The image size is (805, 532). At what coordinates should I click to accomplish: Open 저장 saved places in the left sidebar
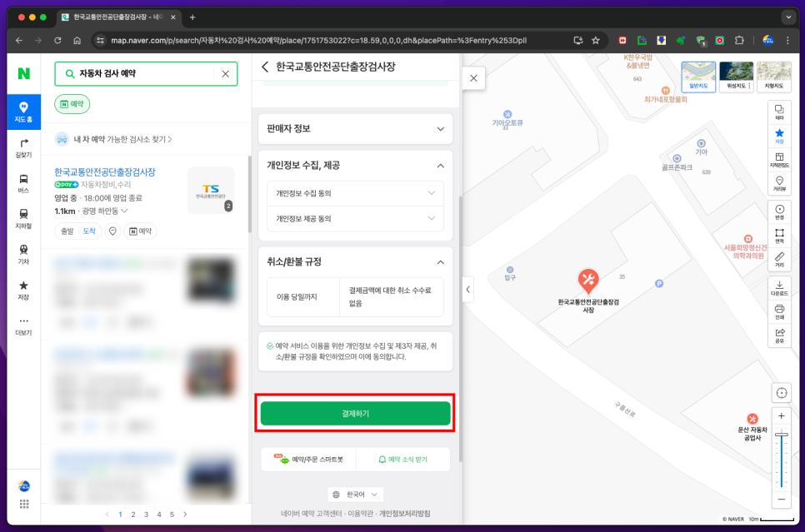pyautogui.click(x=23, y=291)
